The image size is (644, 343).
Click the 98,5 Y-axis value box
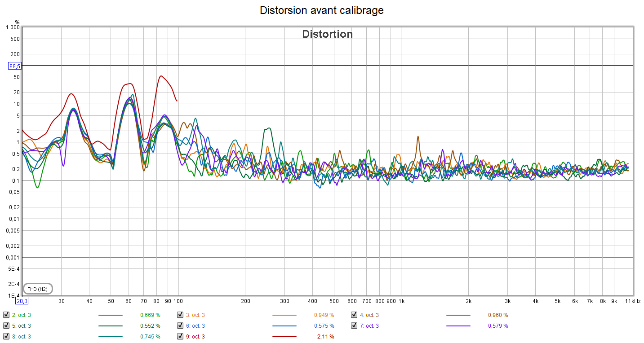tap(15, 66)
